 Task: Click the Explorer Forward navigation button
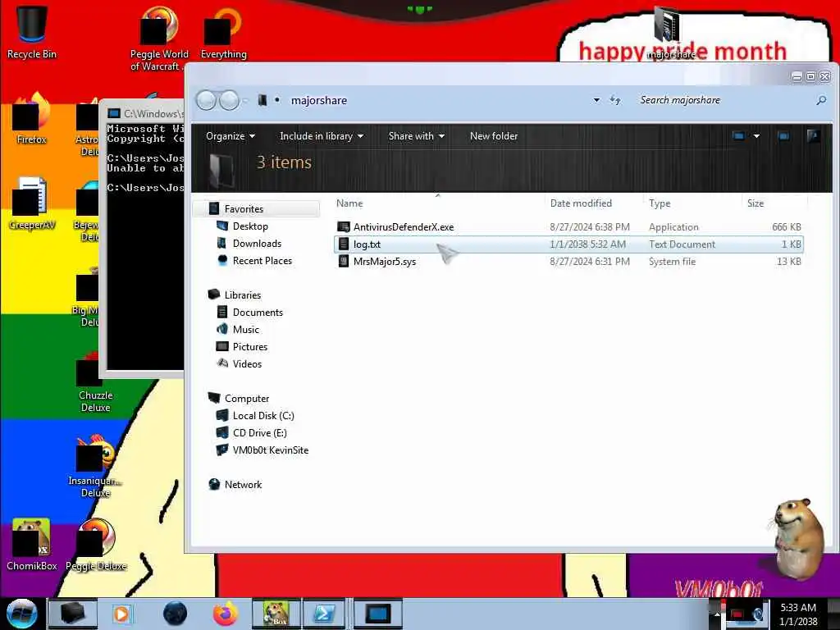pyautogui.click(x=230, y=100)
